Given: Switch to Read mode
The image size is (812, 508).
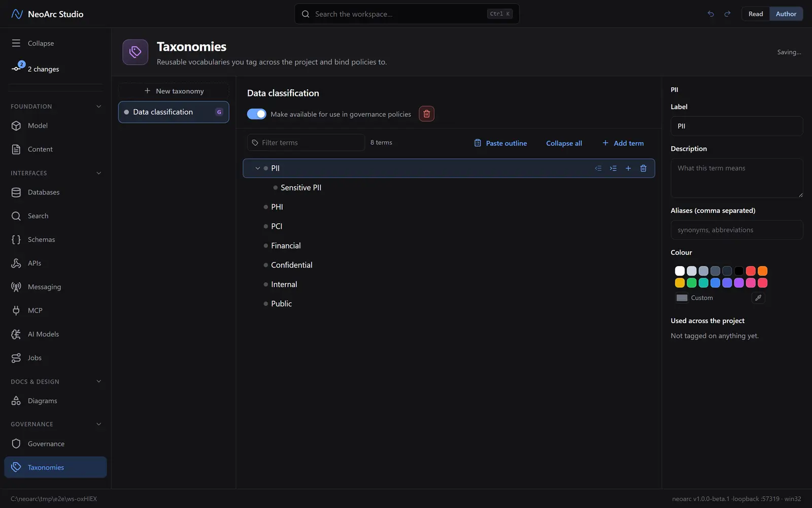Looking at the screenshot, I should [756, 14].
